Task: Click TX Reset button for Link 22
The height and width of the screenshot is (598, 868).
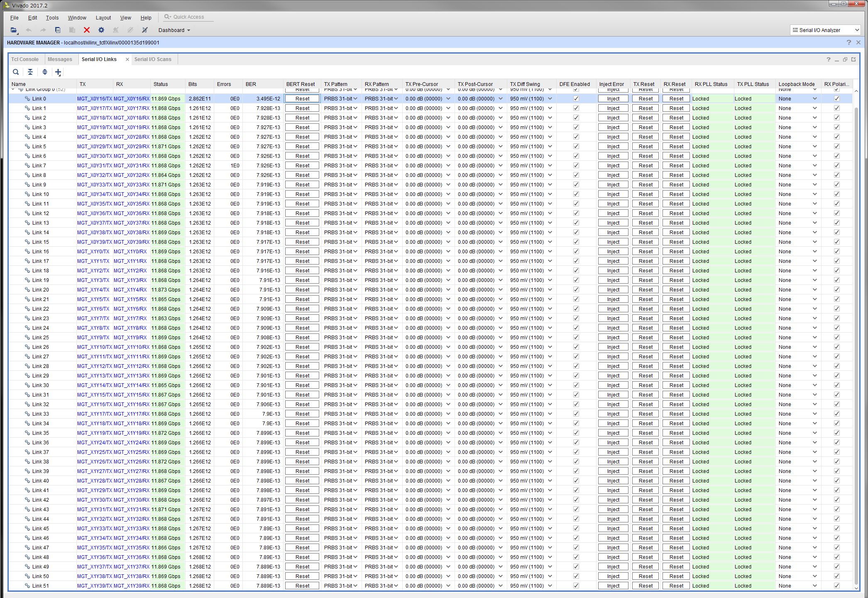Action: coord(645,309)
